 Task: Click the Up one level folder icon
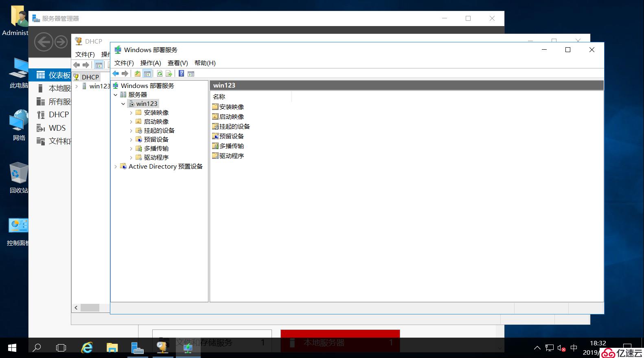coord(138,74)
